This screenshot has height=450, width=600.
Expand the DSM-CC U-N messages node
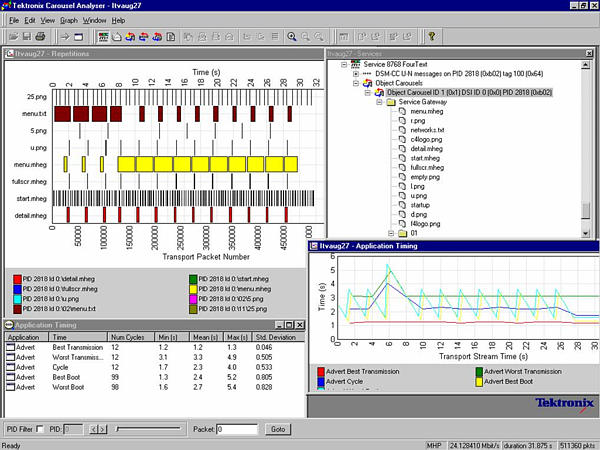pyautogui.click(x=354, y=74)
